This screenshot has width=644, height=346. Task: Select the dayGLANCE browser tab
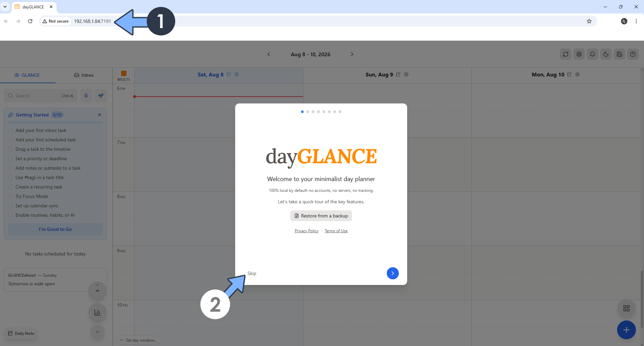pyautogui.click(x=33, y=7)
